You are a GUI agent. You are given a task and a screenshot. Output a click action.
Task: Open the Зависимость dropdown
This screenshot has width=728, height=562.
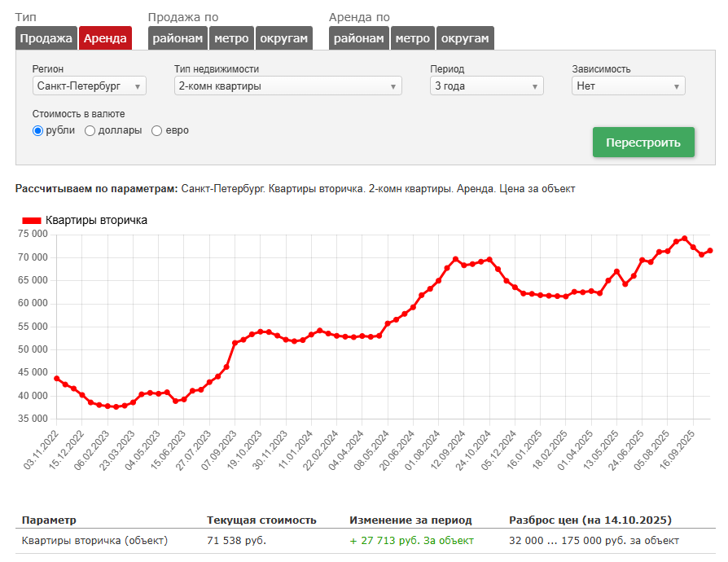click(628, 86)
